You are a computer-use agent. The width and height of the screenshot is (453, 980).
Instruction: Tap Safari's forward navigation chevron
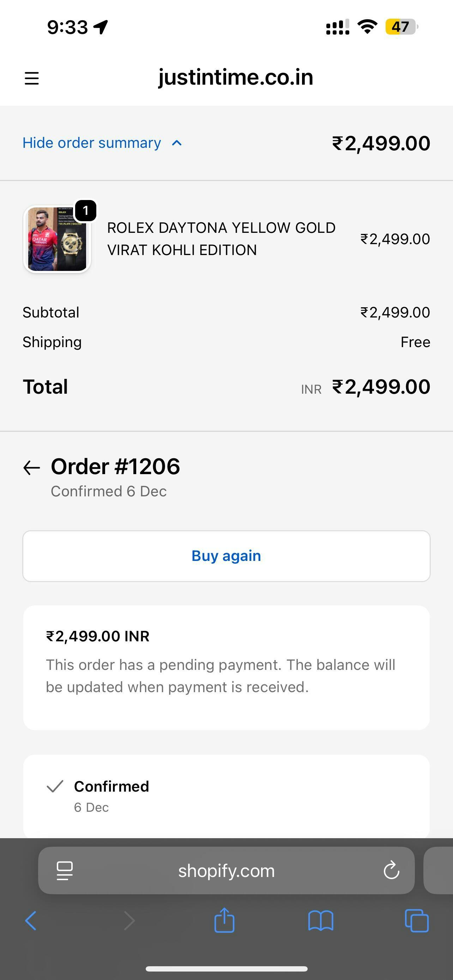(129, 921)
